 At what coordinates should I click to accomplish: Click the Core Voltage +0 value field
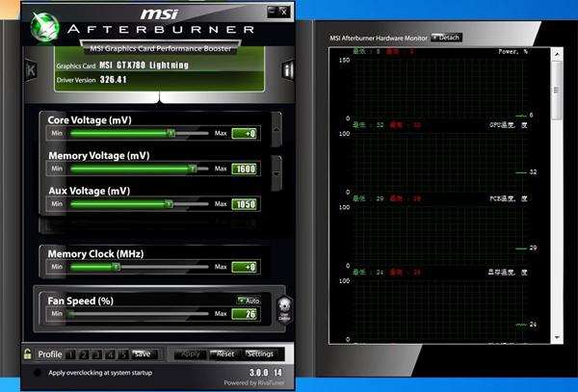coord(245,133)
